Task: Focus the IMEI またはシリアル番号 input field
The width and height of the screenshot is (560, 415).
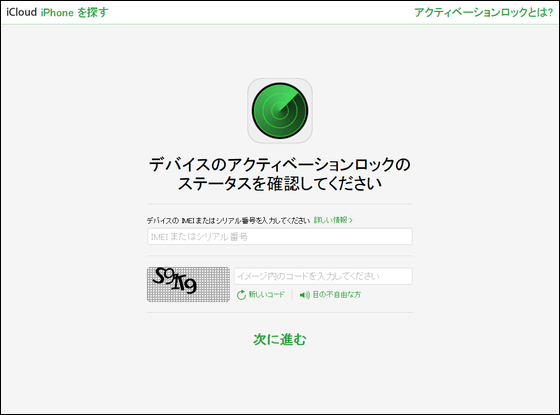Action: (280, 236)
